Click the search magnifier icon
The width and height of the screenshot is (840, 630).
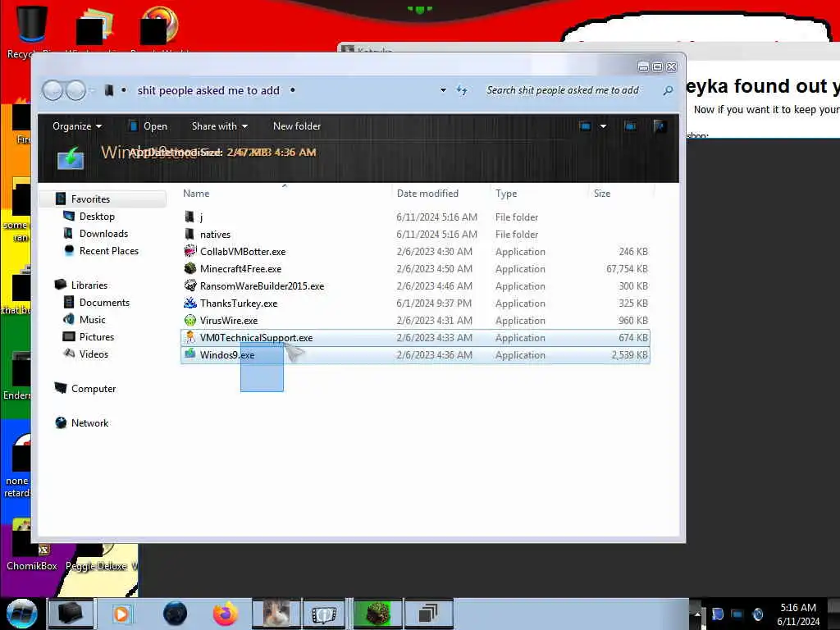click(x=668, y=90)
